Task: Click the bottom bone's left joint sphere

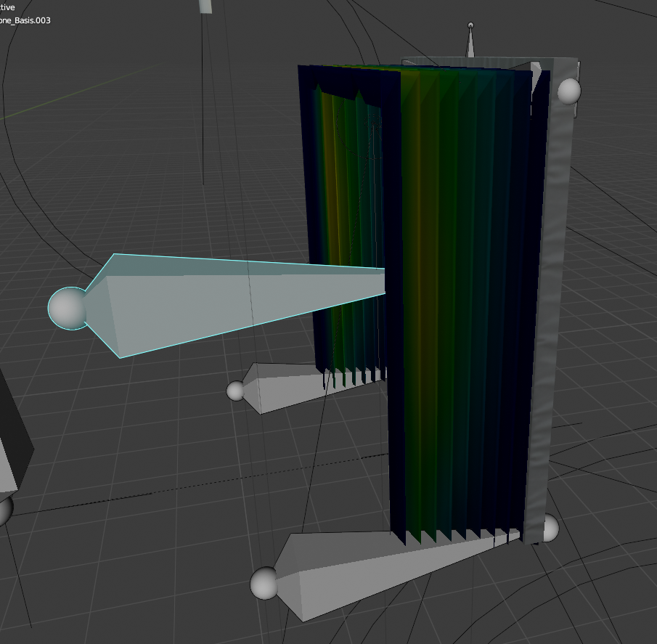Action: coord(265,583)
